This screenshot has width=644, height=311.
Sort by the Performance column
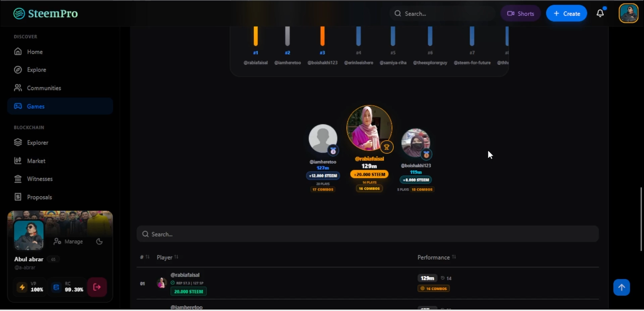point(437,257)
